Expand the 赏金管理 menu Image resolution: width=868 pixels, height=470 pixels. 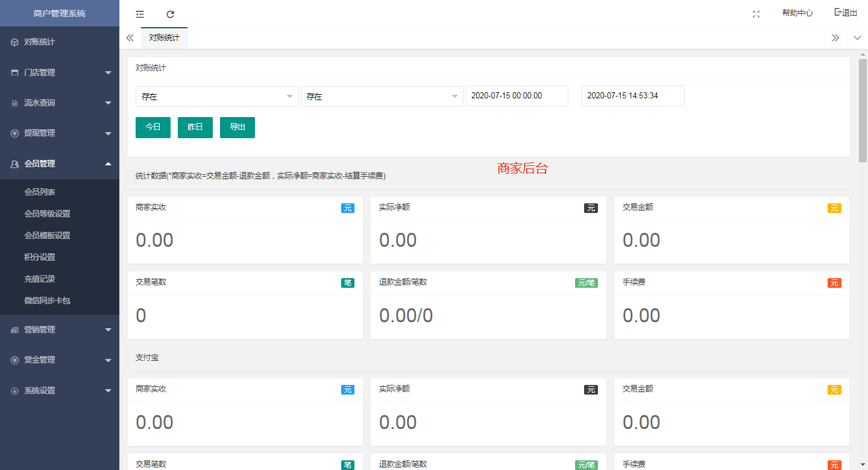tap(60, 360)
